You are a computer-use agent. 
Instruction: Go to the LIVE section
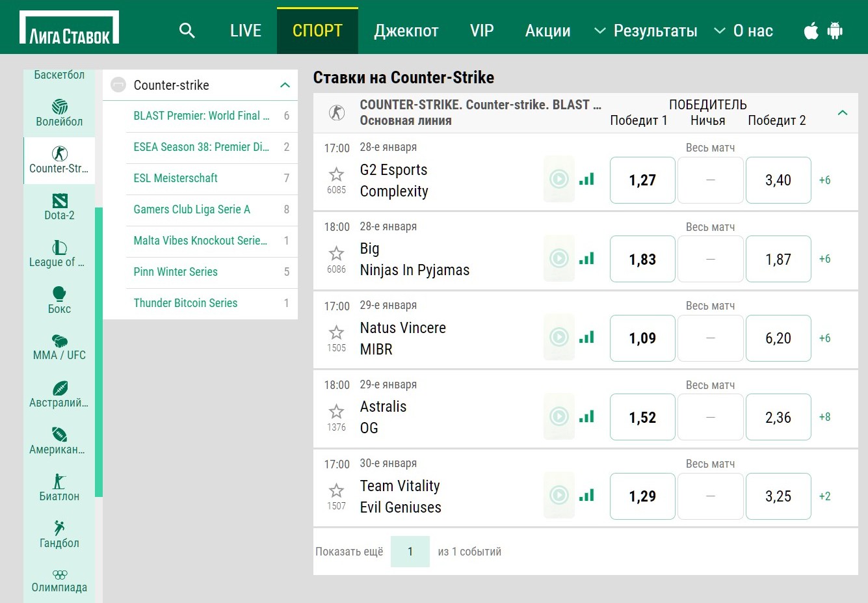tap(246, 31)
